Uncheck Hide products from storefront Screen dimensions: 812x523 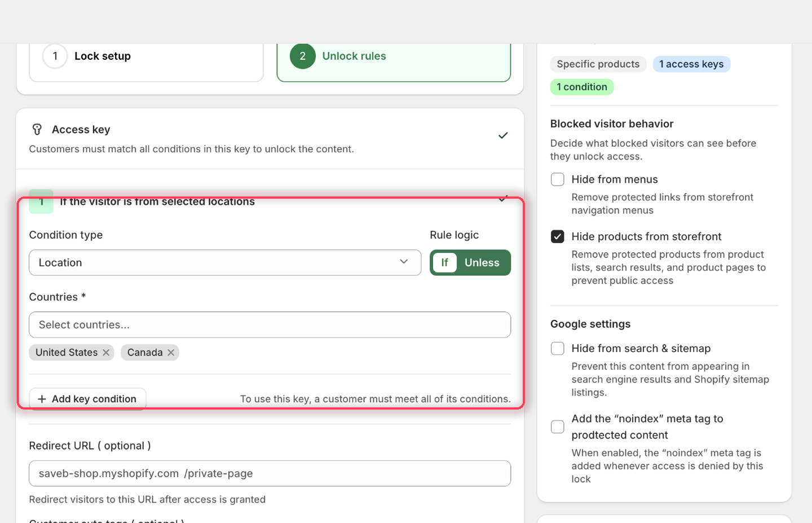point(558,236)
